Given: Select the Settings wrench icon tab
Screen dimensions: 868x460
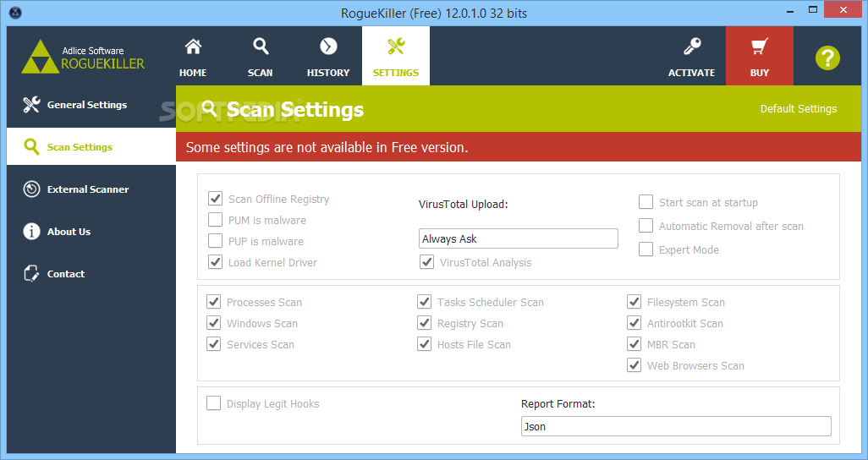Looking at the screenshot, I should tap(396, 47).
